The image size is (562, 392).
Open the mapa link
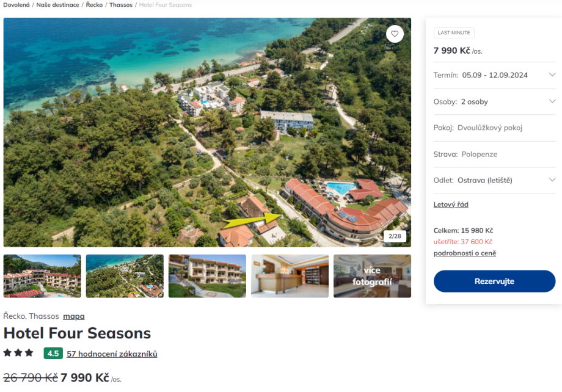[x=74, y=316]
